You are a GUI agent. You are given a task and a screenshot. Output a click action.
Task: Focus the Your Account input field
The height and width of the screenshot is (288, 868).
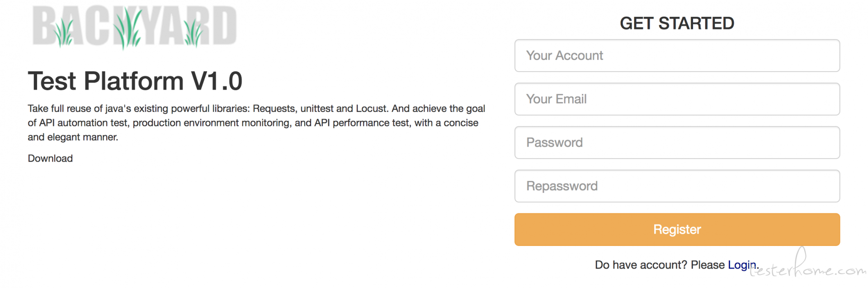[x=677, y=56]
